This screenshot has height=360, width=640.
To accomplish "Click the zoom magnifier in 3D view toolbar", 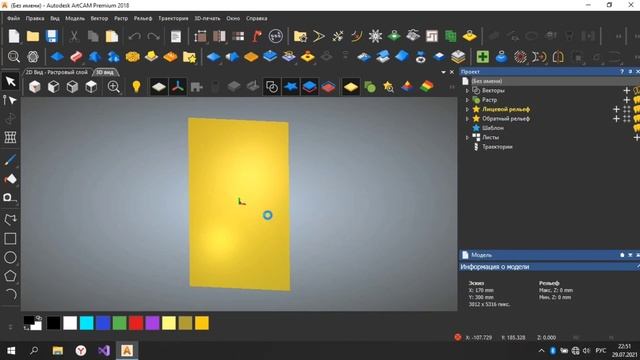I will coord(113,87).
